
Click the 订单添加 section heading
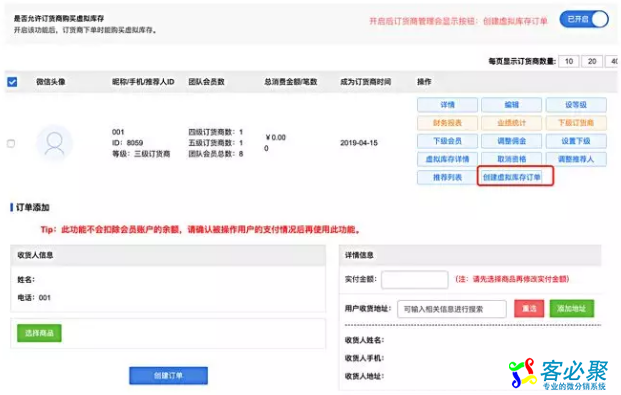click(32, 208)
